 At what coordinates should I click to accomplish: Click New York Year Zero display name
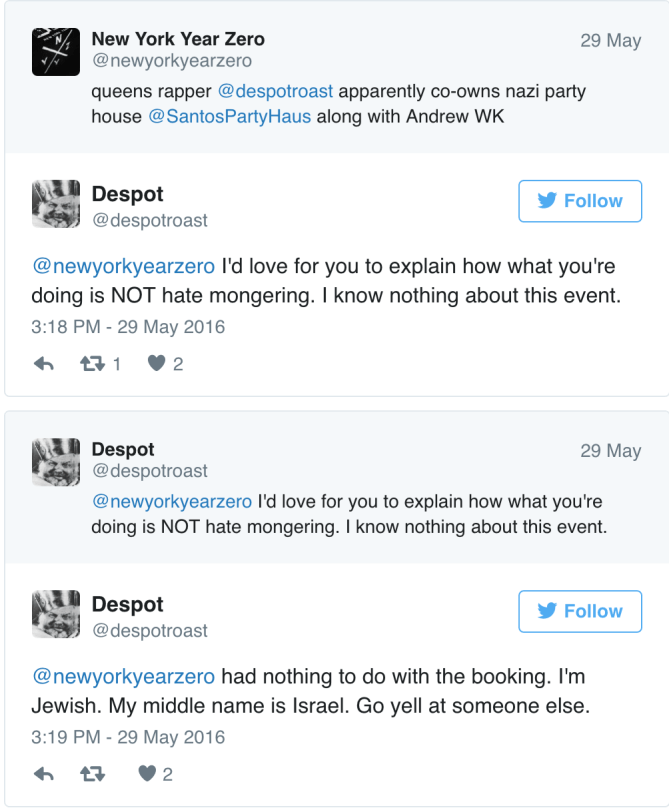pos(178,39)
